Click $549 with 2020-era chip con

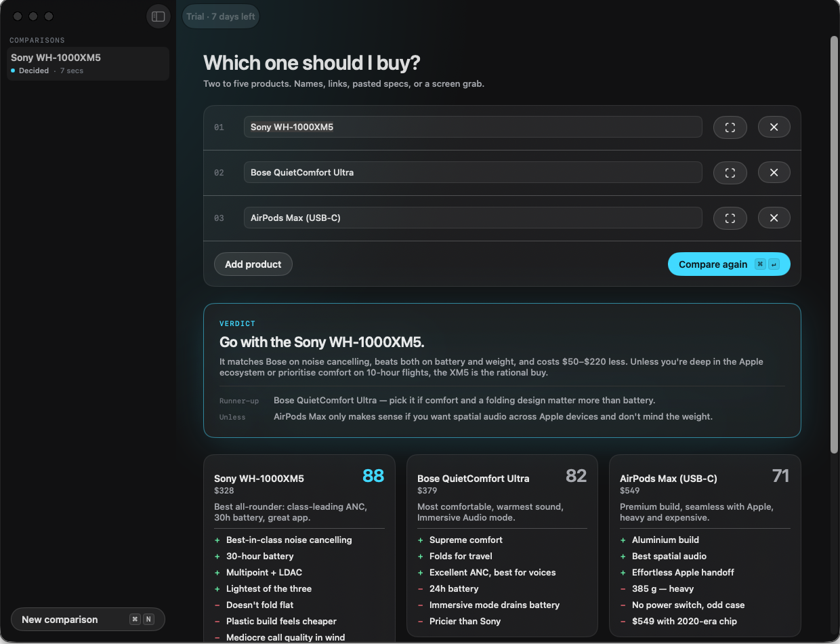tap(684, 622)
